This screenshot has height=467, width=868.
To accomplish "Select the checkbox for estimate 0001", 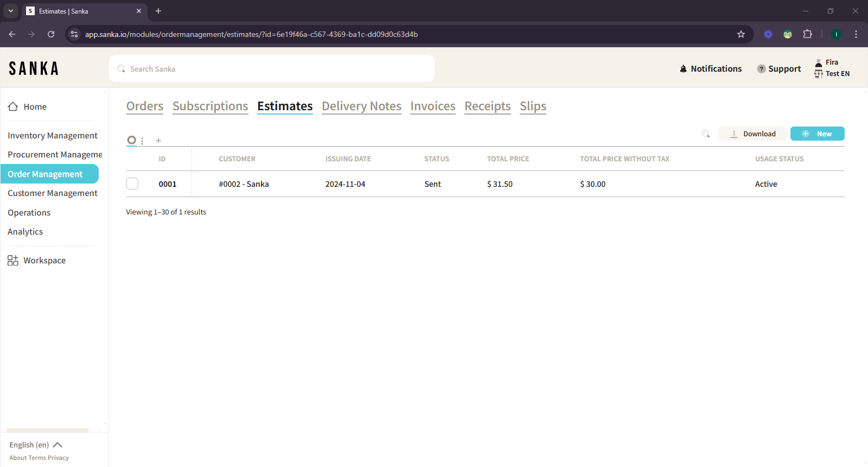I will [x=132, y=184].
